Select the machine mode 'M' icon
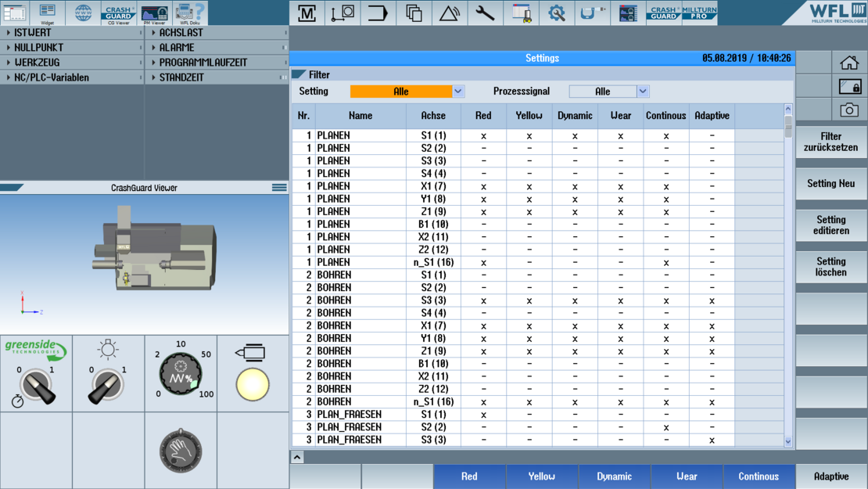Screen dimensions: 868x489 [x=307, y=13]
